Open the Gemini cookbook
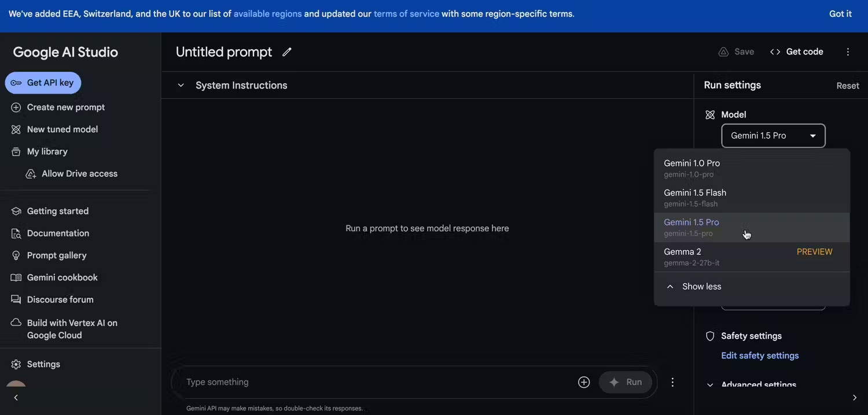 [60, 277]
